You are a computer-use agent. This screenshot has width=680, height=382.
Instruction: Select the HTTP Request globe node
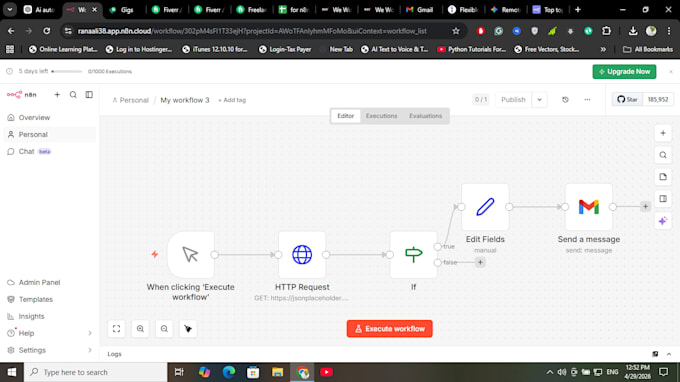(x=302, y=255)
